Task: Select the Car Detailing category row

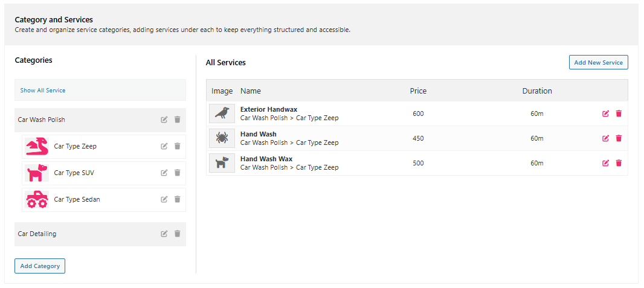Action: [100, 234]
